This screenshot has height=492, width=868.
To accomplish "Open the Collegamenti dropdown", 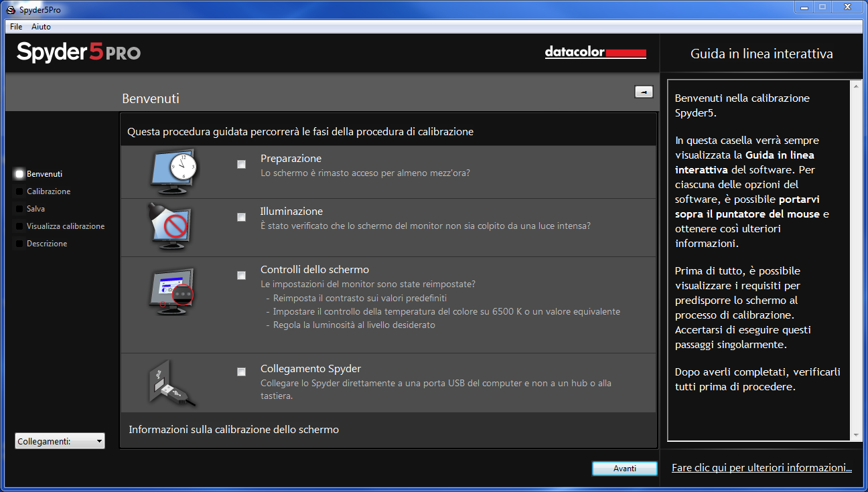I will point(60,441).
